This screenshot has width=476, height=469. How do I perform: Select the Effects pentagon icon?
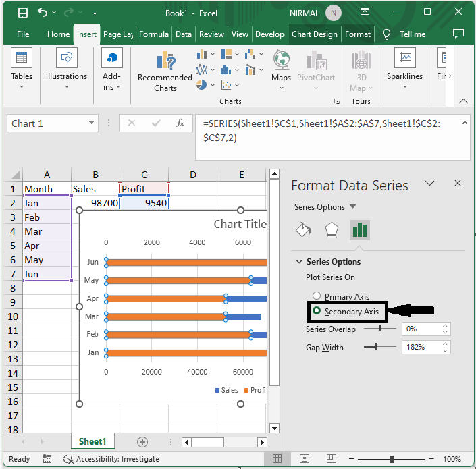point(331,230)
